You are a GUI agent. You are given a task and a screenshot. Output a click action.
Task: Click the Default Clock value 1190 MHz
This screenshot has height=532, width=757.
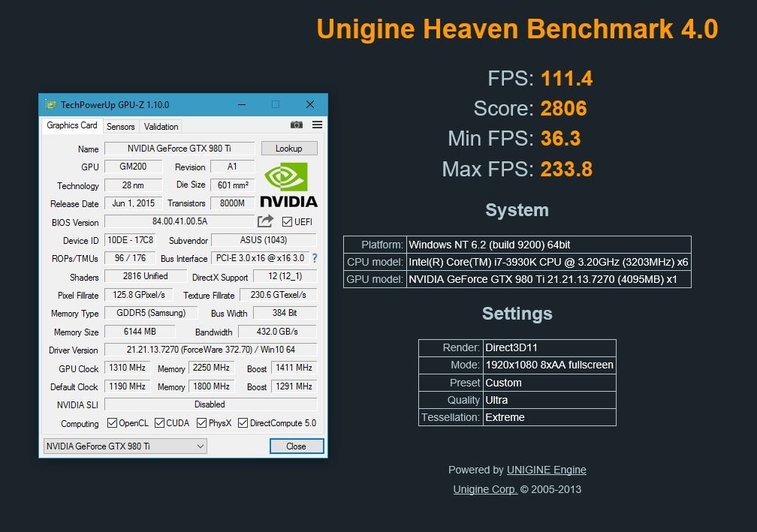pyautogui.click(x=128, y=386)
